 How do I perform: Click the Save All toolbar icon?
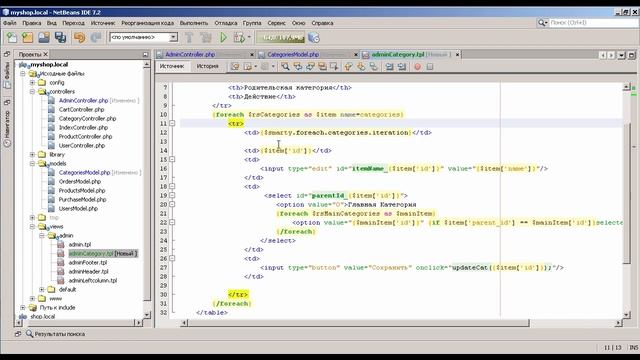(x=60, y=38)
